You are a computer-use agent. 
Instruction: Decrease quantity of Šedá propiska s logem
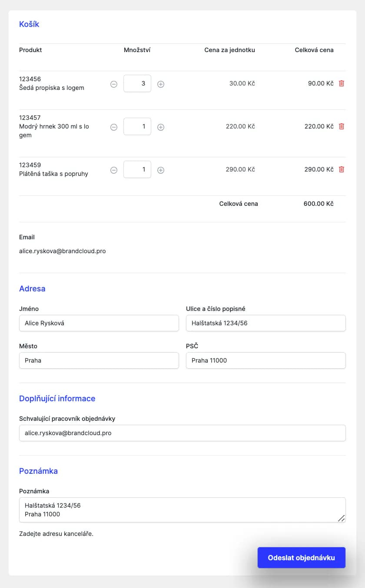114,84
